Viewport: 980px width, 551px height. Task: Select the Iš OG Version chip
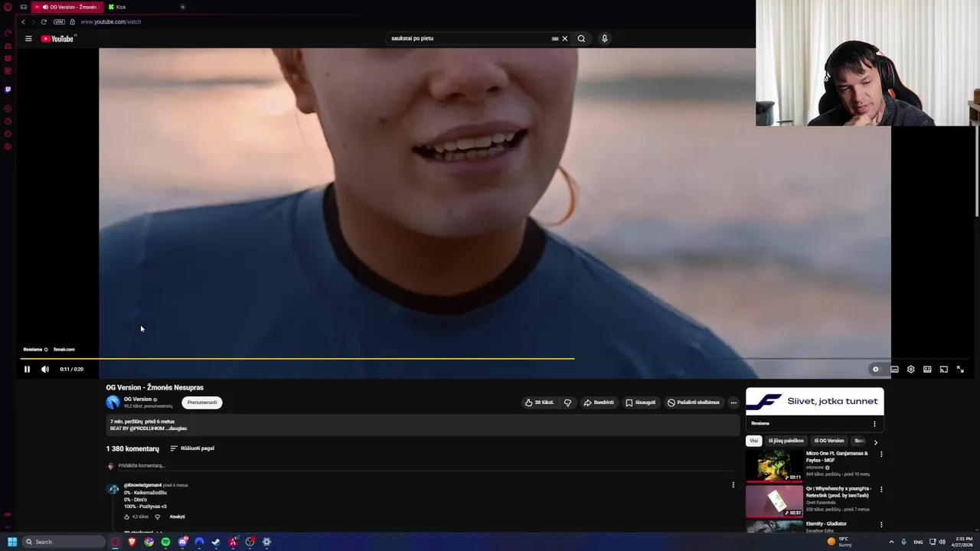click(x=828, y=441)
